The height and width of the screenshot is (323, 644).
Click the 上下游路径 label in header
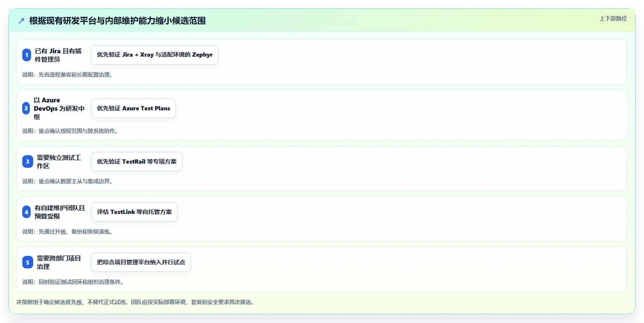tap(613, 18)
